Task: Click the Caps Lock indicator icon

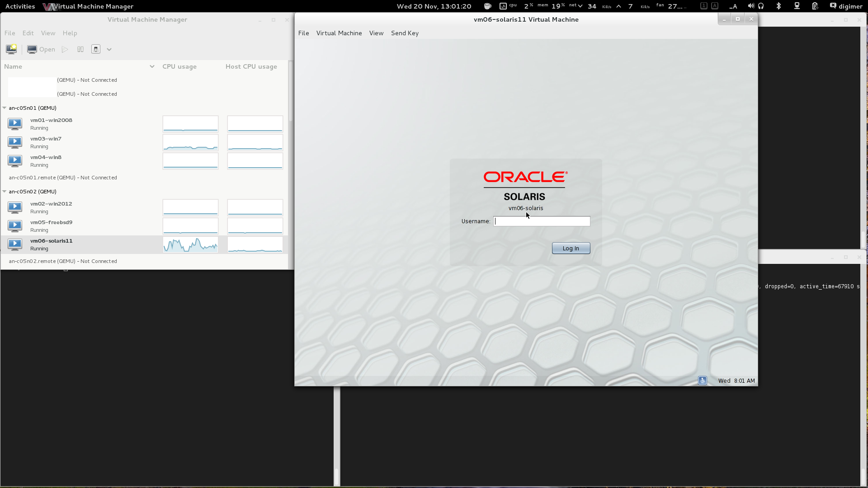Action: tap(715, 6)
